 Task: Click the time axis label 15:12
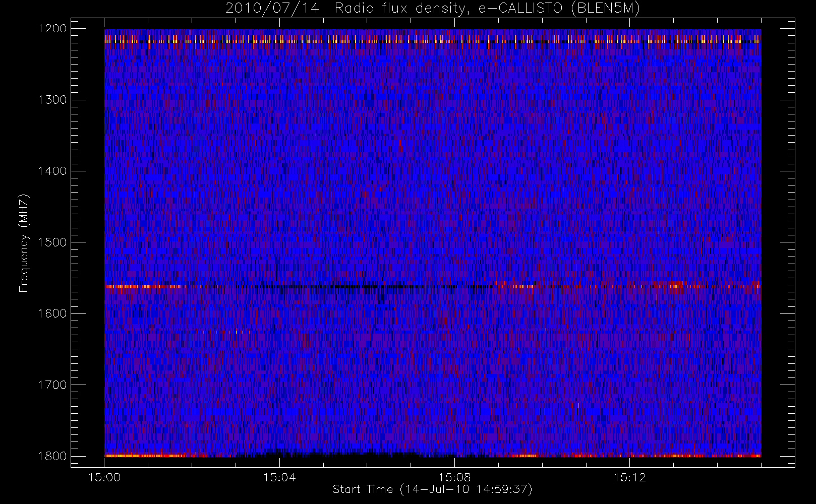[629, 477]
